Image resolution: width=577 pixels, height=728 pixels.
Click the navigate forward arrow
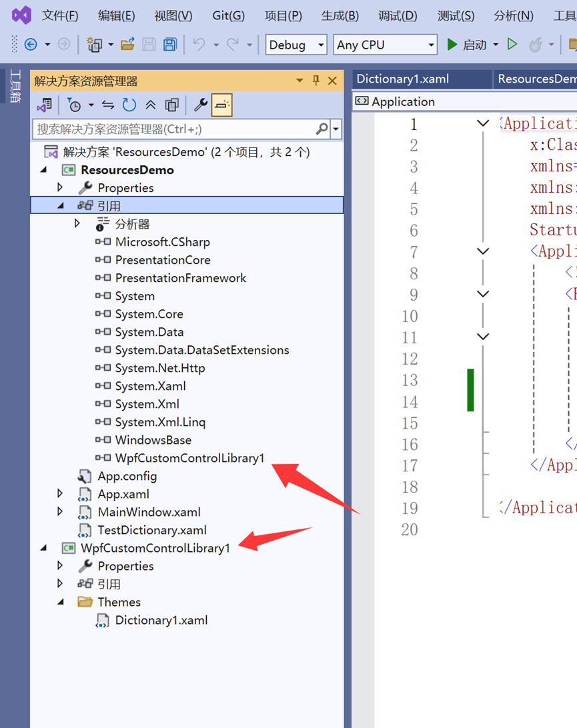point(64,45)
